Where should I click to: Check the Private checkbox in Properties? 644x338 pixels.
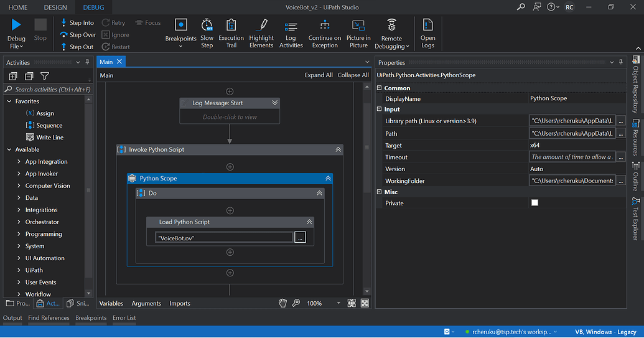pyautogui.click(x=534, y=203)
